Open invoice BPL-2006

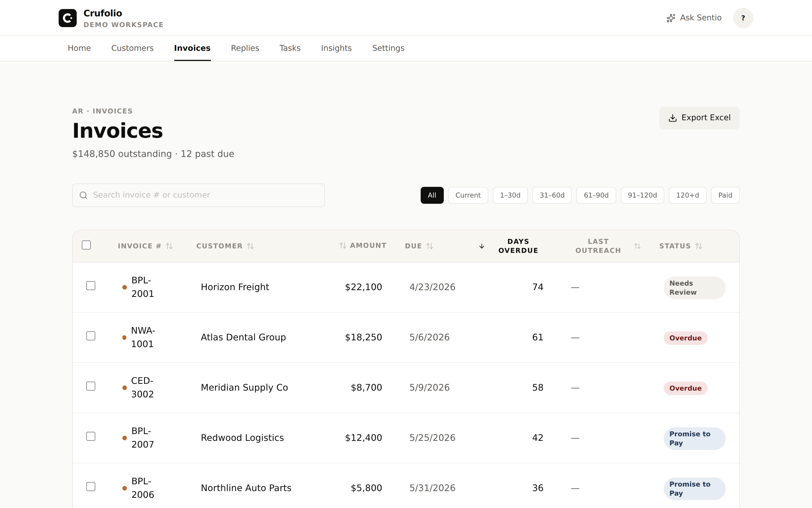(143, 488)
